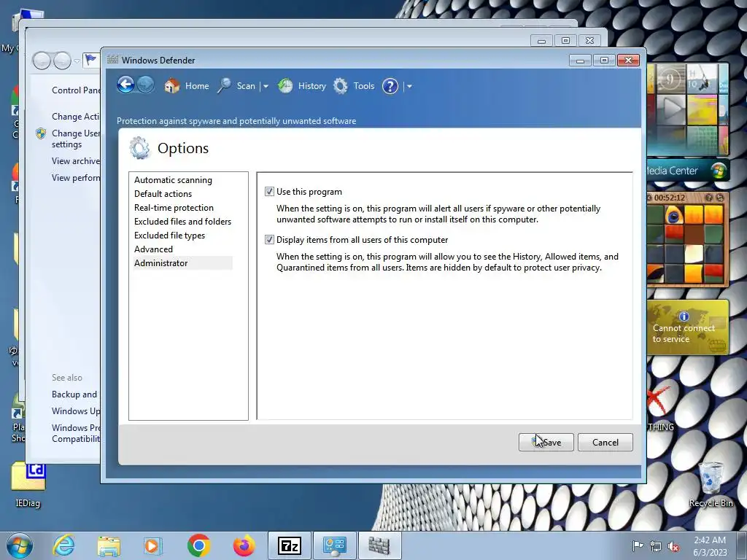This screenshot has width=747, height=560.
Task: Open Windows Start orb
Action: click(19, 545)
